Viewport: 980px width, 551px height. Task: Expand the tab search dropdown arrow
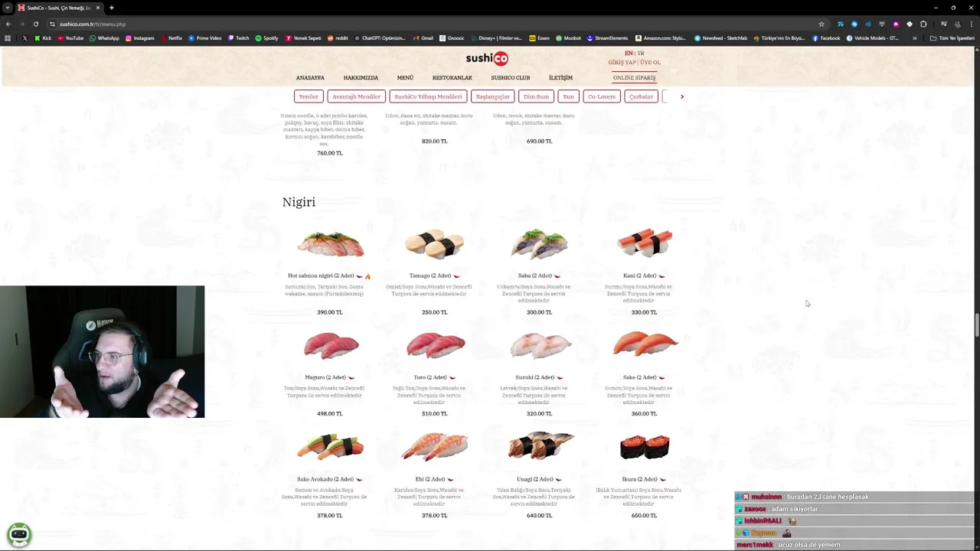pos(7,8)
